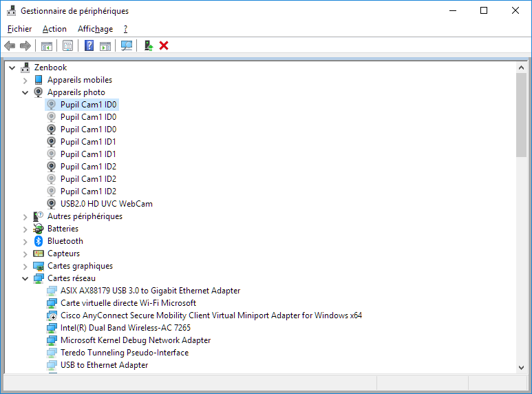Click the Appareils photo camera icon

point(39,92)
